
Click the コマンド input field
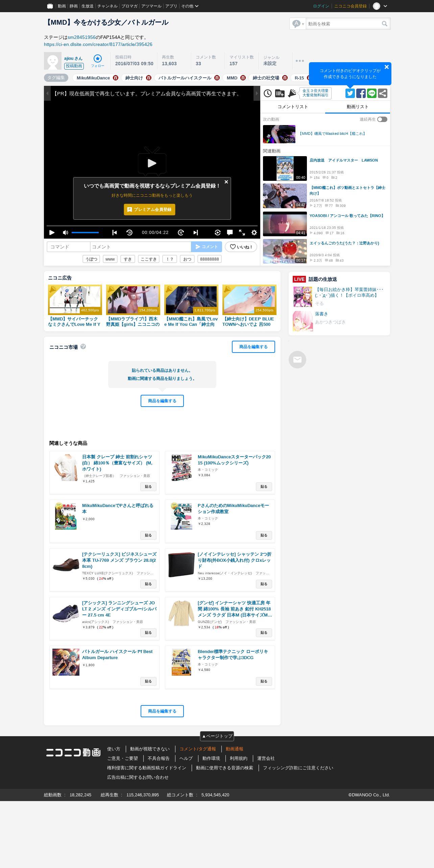69,247
